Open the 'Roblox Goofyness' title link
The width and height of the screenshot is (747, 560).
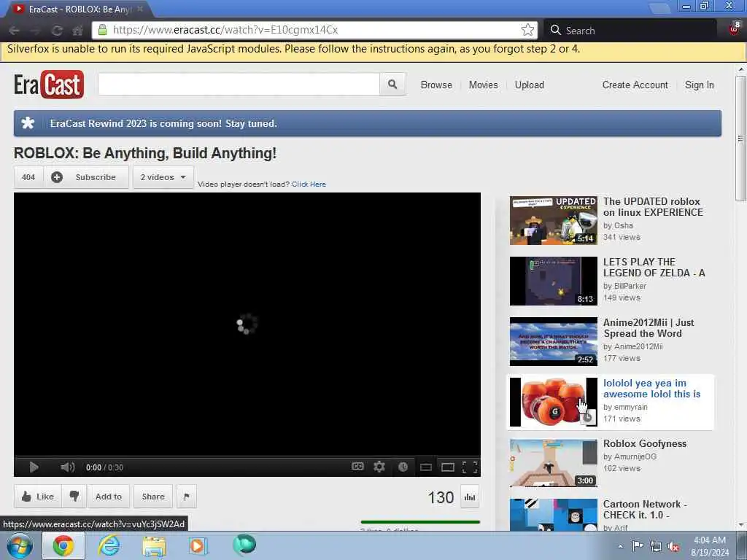pyautogui.click(x=645, y=443)
